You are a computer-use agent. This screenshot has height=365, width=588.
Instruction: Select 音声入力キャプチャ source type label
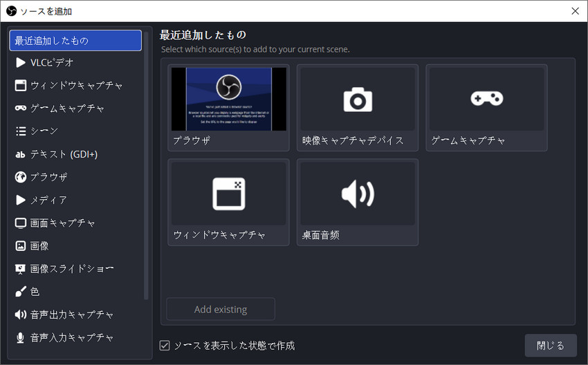[72, 337]
